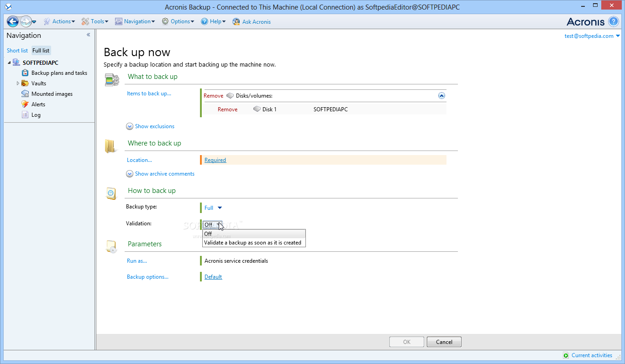Click Ask Acronis
This screenshot has width=625, height=364.
[252, 21]
